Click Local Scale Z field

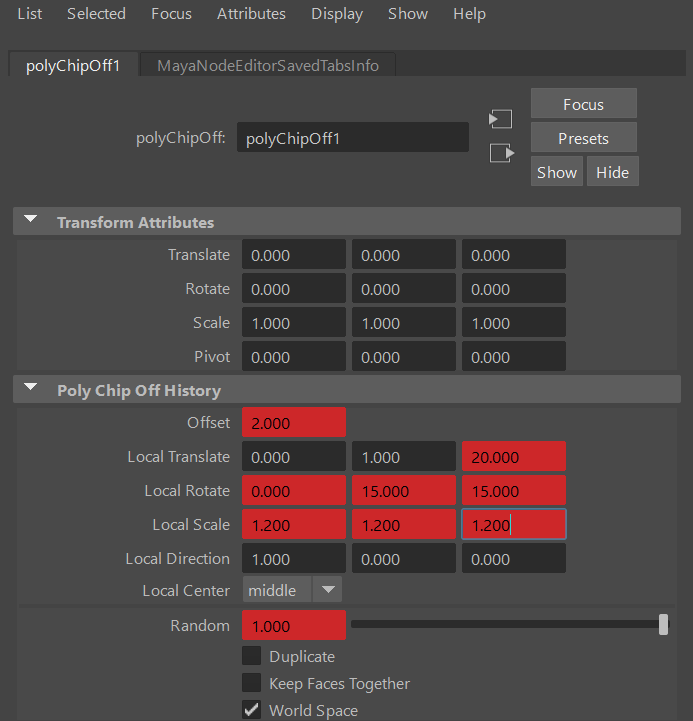pos(514,524)
